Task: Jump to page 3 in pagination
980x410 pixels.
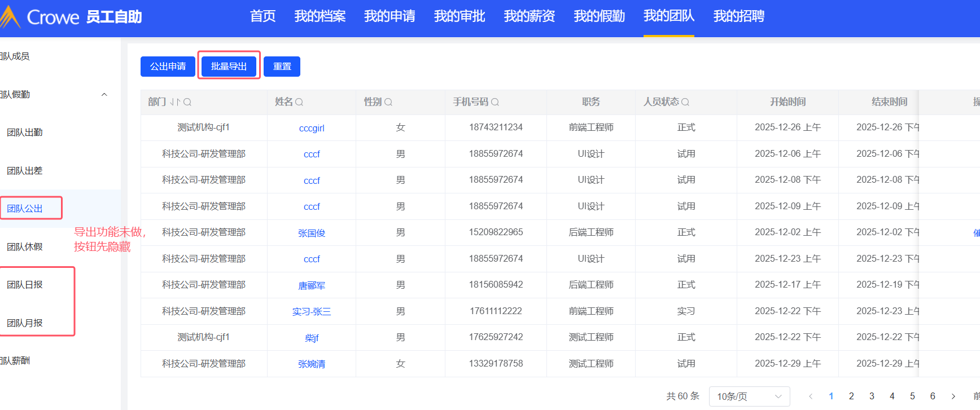Action: [x=872, y=396]
